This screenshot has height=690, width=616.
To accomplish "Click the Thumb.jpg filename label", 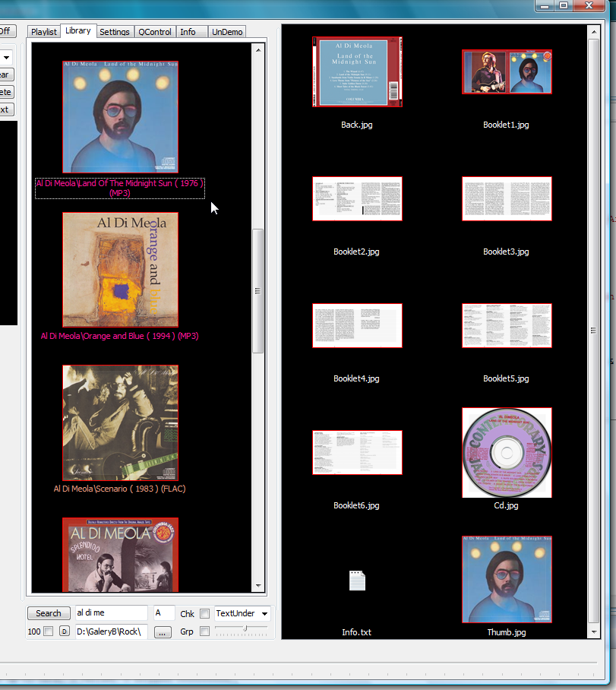I will pyautogui.click(x=507, y=632).
